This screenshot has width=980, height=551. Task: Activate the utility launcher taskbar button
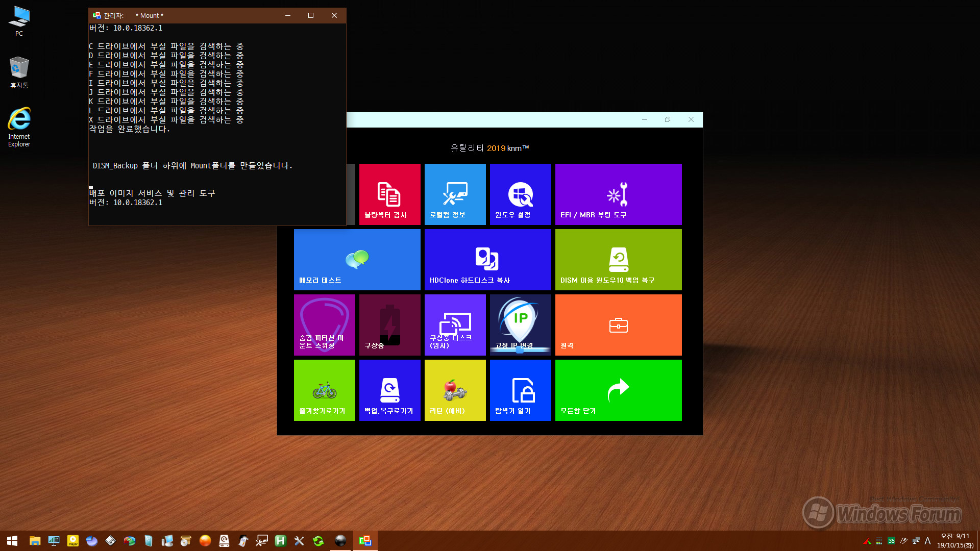coord(365,540)
